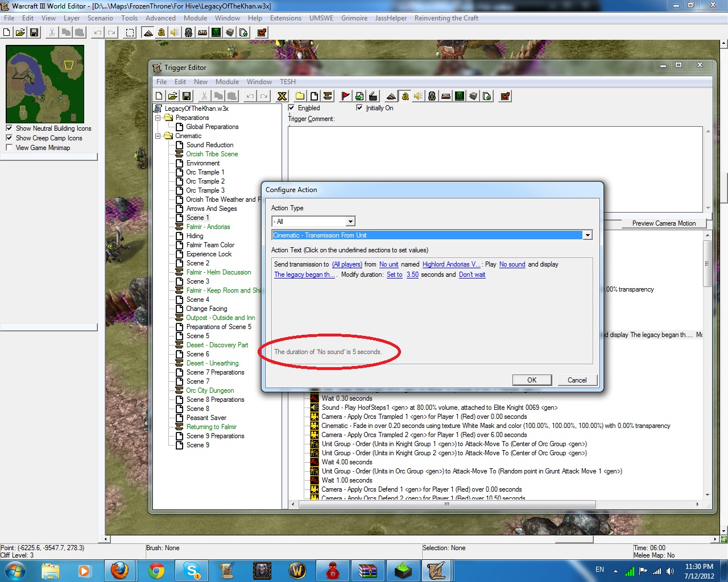Click the 'Highlord Andorias V...' link
Screen dimensions: 728x582
coord(451,264)
